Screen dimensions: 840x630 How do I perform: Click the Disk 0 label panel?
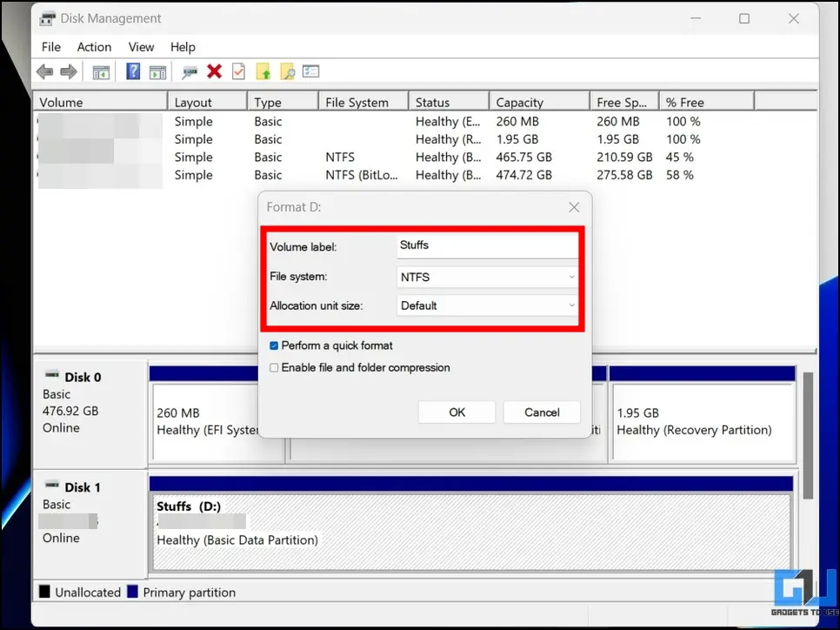tap(90, 414)
